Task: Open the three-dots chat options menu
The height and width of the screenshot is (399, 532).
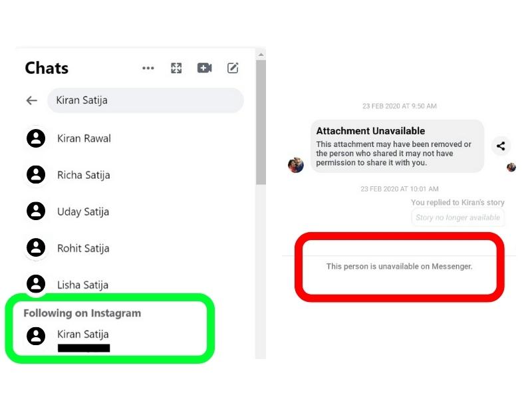Action: 148,68
